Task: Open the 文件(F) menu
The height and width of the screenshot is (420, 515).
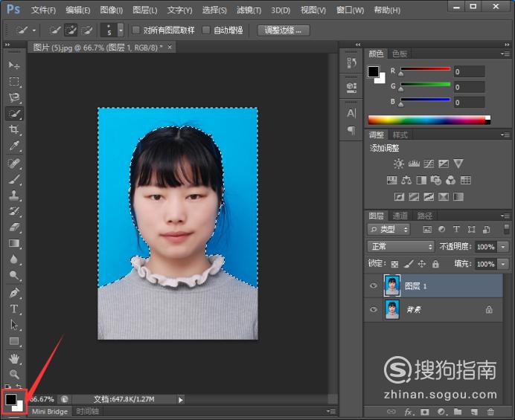Action: (x=43, y=10)
